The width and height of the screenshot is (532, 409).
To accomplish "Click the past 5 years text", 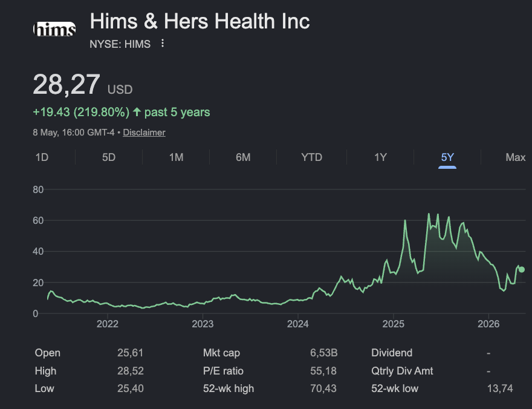I will (177, 113).
